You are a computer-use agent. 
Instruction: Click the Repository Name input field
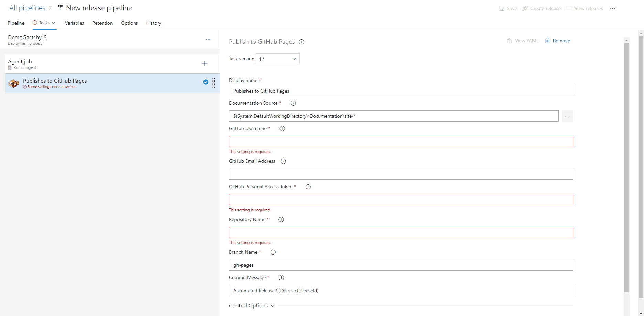pos(401,232)
